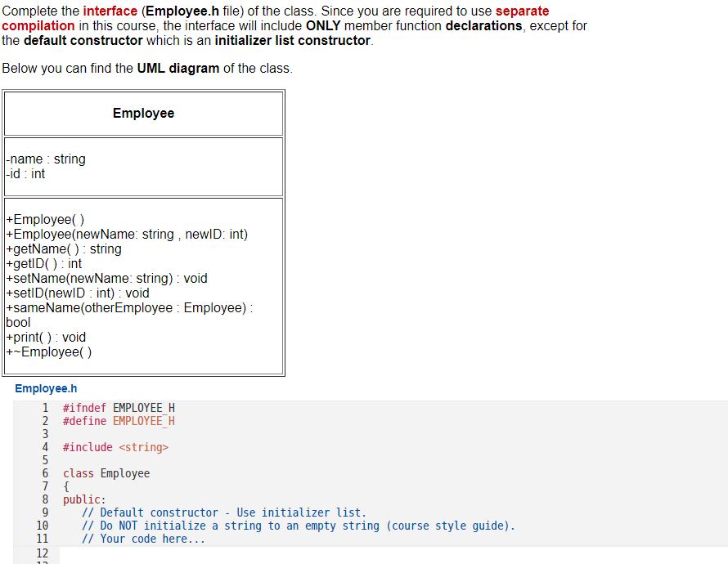
Task: Click the Employee.h file name label
Action: point(46,388)
